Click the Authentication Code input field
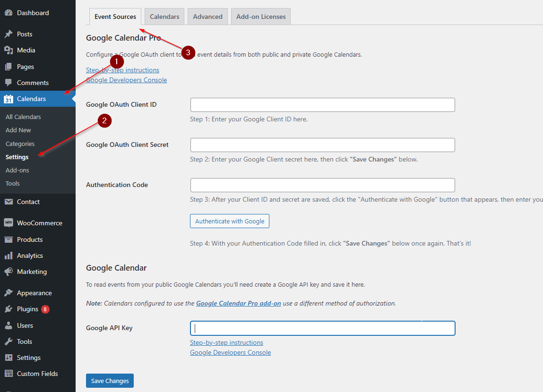Screen dimensions: 543x392 (322, 185)
